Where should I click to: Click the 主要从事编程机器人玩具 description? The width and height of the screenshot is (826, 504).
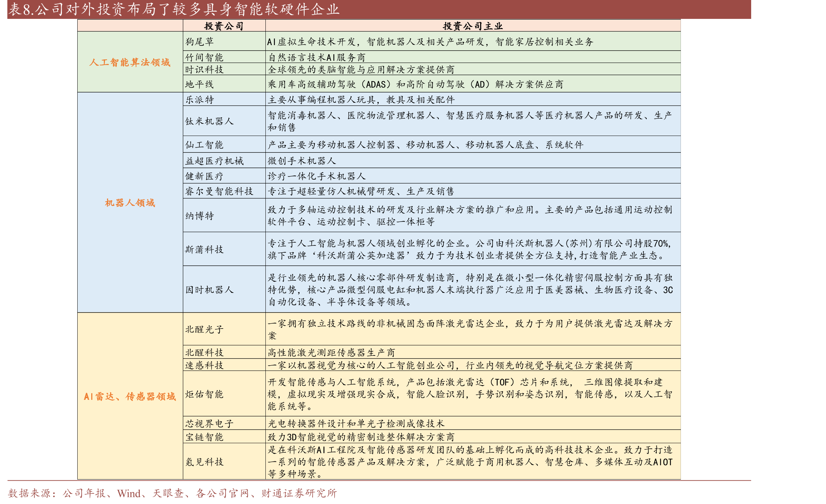point(473,99)
